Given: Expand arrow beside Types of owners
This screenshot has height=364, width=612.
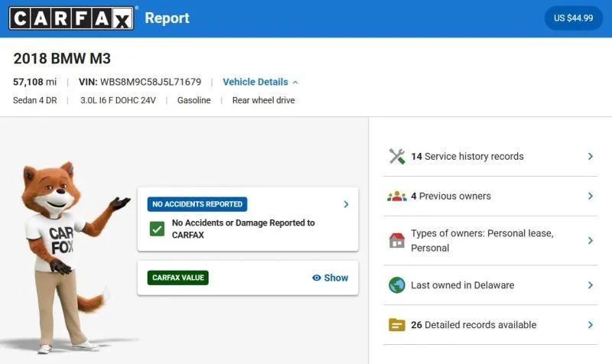Looking at the screenshot, I should (591, 240).
